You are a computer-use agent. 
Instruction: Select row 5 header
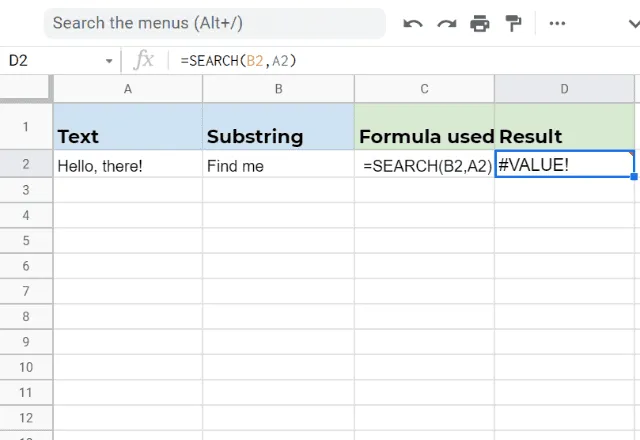coord(26,241)
